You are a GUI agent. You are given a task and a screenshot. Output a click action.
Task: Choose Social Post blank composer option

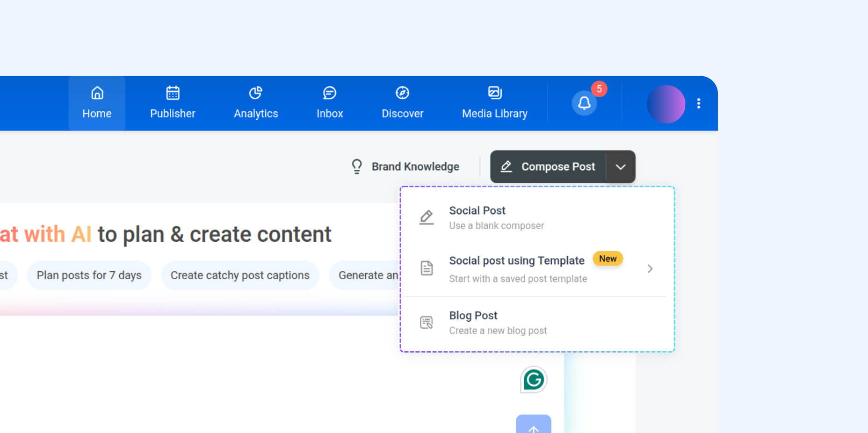[537, 218]
